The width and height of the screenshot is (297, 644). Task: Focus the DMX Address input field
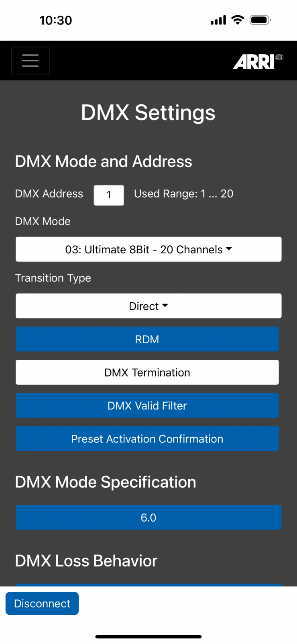(x=109, y=195)
